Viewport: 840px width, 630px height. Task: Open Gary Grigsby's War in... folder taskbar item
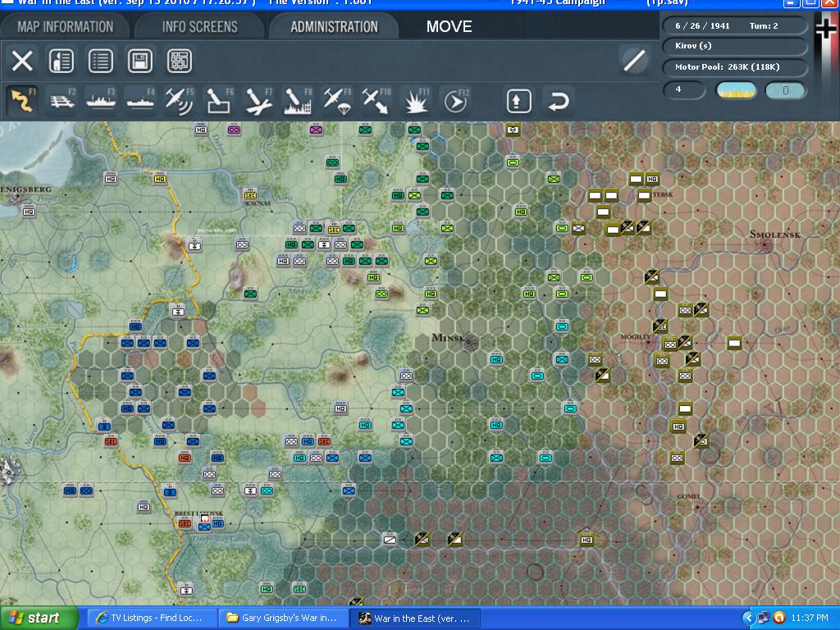click(x=283, y=618)
